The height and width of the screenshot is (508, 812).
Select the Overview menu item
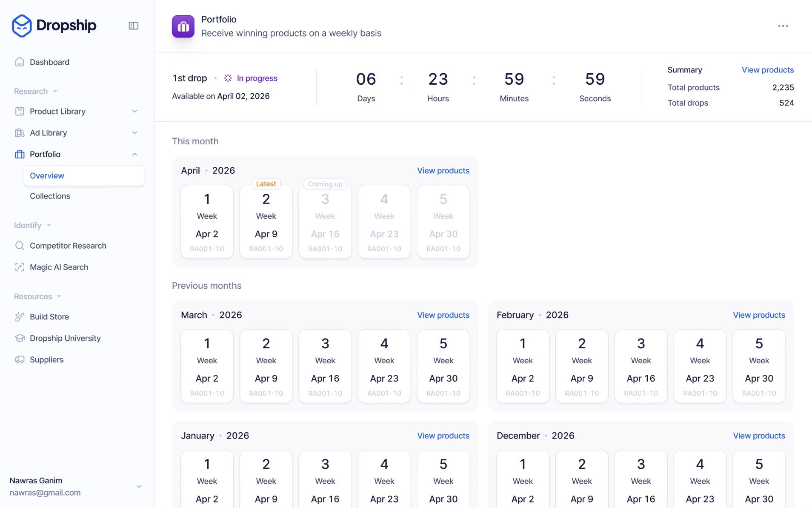(84, 176)
